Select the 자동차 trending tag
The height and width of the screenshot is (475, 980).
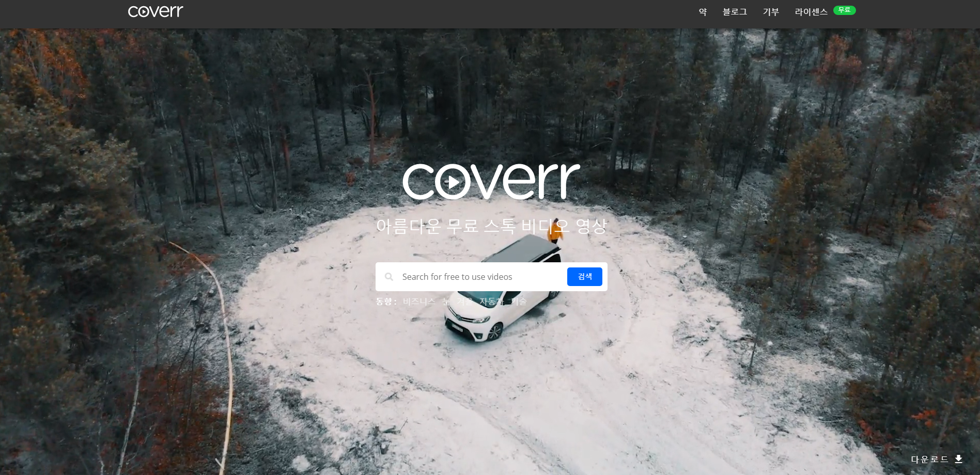(x=492, y=302)
